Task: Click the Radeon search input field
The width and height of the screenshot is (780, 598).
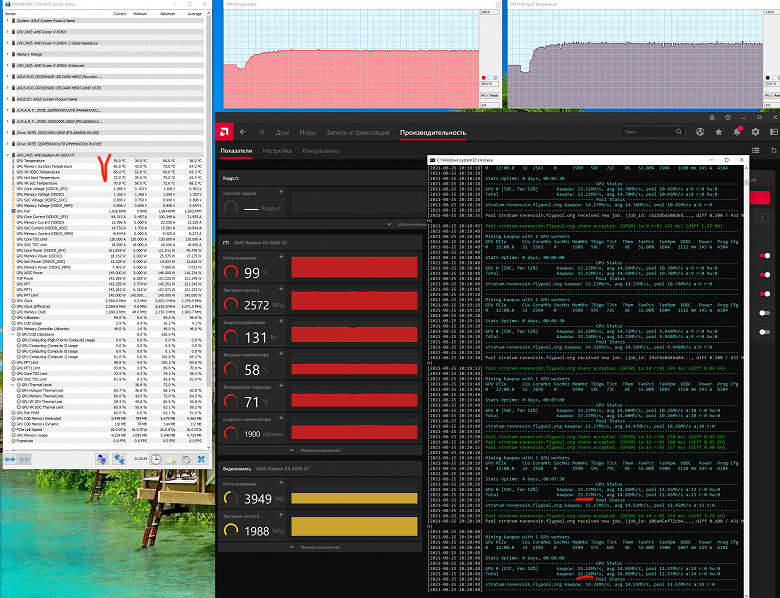Action: pyautogui.click(x=653, y=132)
